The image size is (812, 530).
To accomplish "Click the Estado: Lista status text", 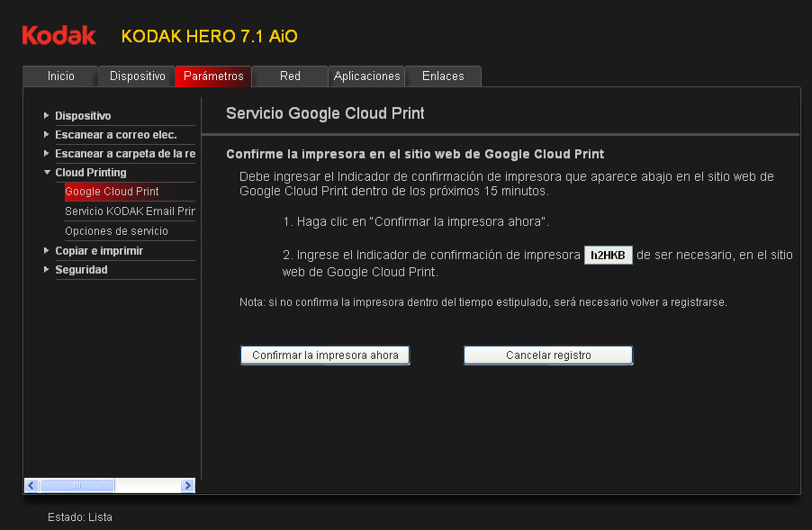I will point(80,517).
